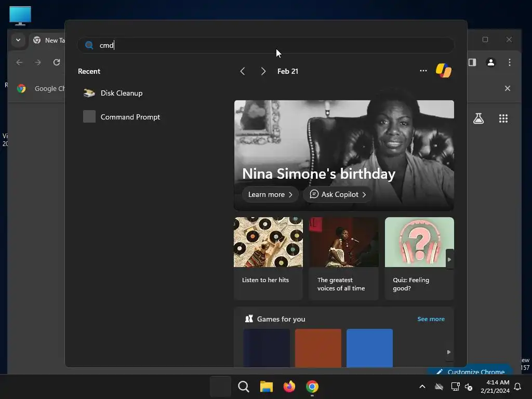Click the muted volume tray icon
Image resolution: width=532 pixels, height=399 pixels.
pos(469,387)
